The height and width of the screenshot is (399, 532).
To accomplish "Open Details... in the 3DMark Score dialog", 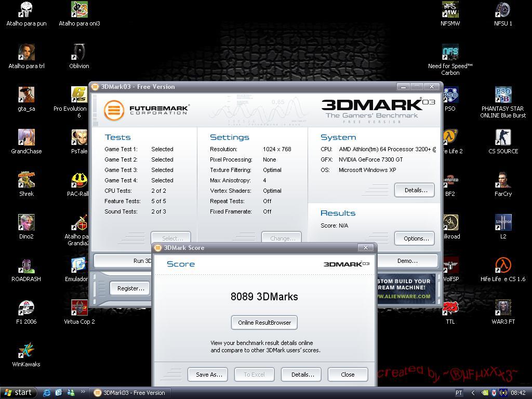I will click(x=301, y=375).
